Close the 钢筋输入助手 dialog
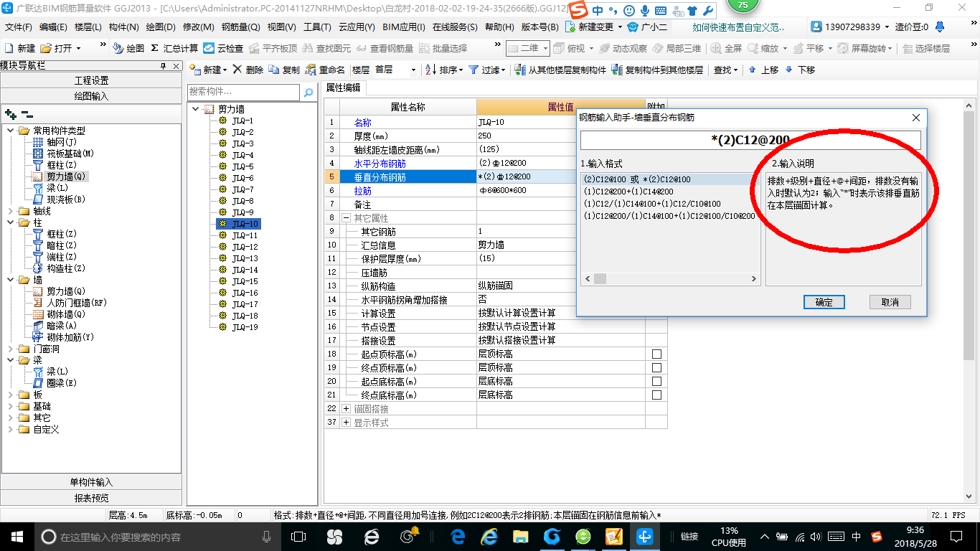Image resolution: width=980 pixels, height=551 pixels. point(916,118)
